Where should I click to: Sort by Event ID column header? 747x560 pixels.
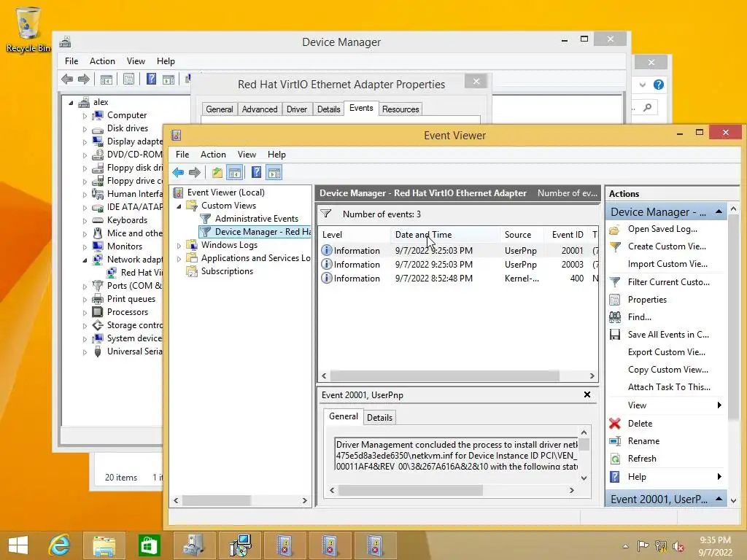click(568, 234)
